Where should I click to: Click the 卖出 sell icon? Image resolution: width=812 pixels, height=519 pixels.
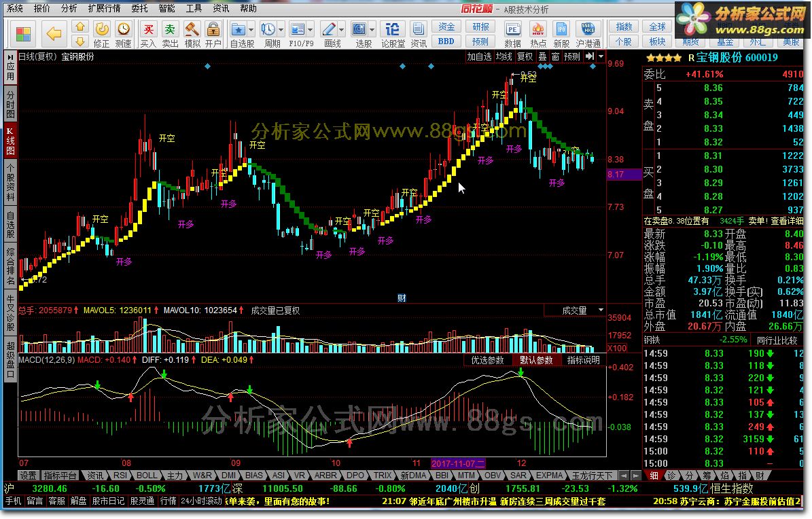click(170, 29)
